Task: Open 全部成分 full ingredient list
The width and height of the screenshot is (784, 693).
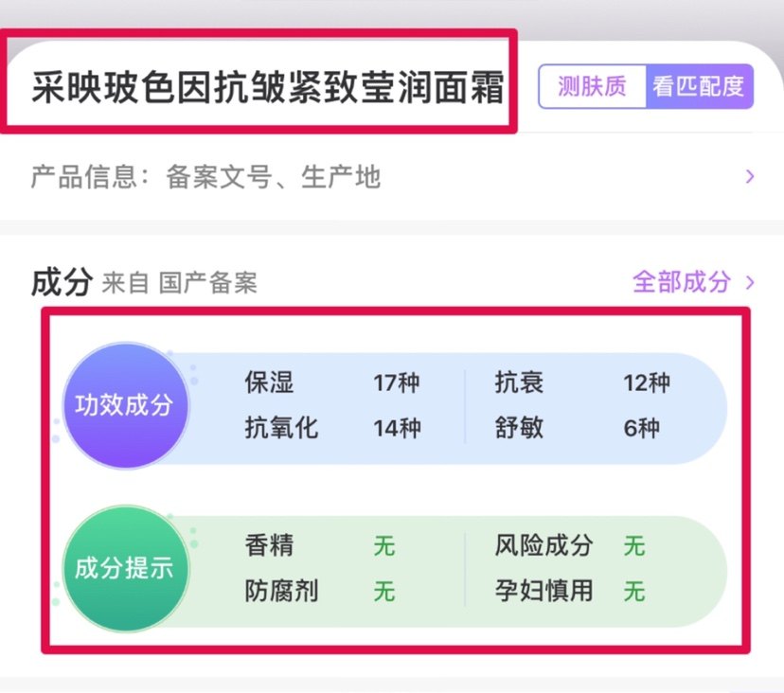Action: (x=682, y=282)
